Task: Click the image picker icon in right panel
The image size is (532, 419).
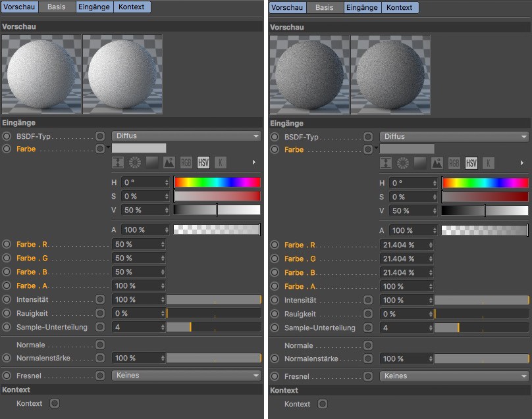Action: point(437,163)
